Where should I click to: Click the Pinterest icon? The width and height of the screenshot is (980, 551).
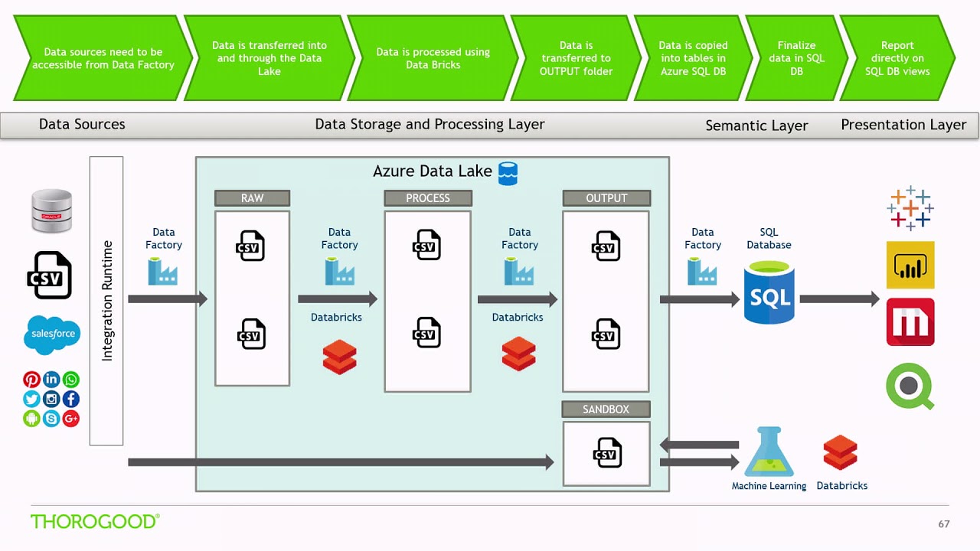31,380
